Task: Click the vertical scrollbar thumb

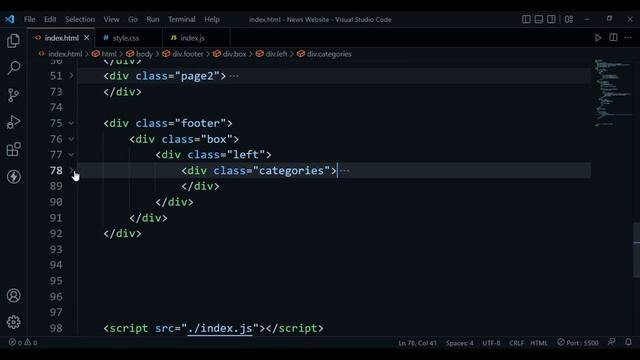Action: point(636,250)
